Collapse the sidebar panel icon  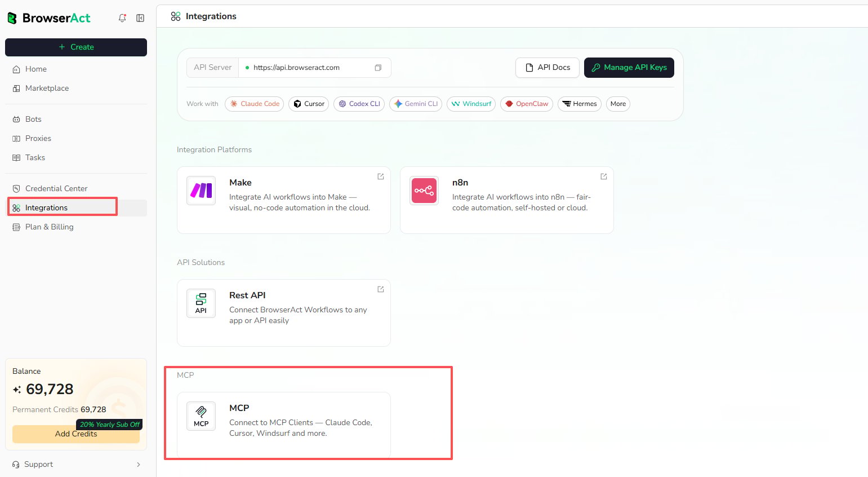pyautogui.click(x=140, y=18)
